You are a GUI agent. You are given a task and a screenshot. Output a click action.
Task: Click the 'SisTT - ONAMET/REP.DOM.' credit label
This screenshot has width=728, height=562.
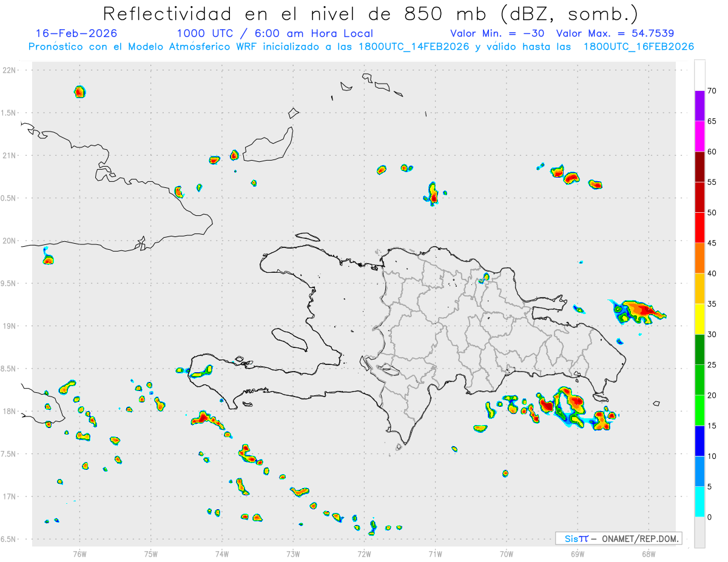click(618, 538)
